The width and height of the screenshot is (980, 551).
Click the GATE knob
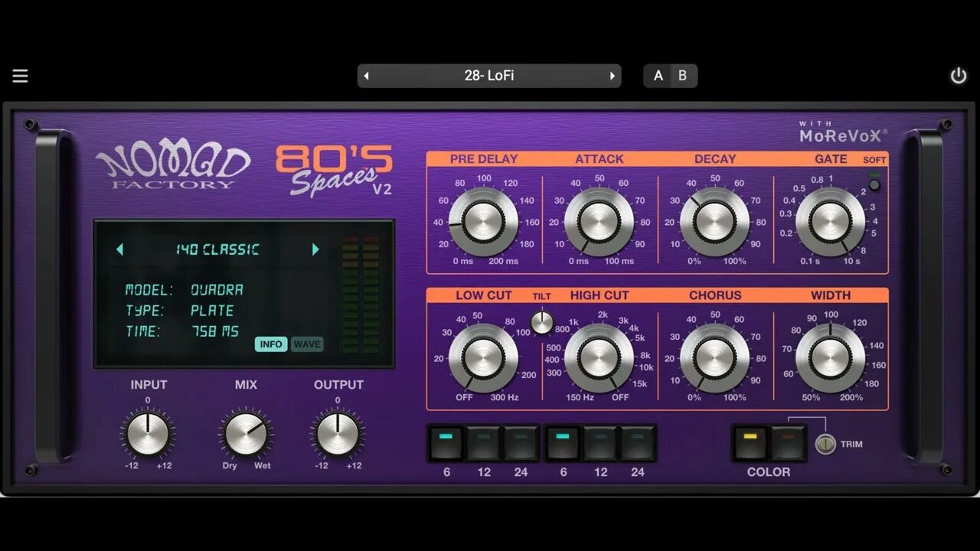831,222
